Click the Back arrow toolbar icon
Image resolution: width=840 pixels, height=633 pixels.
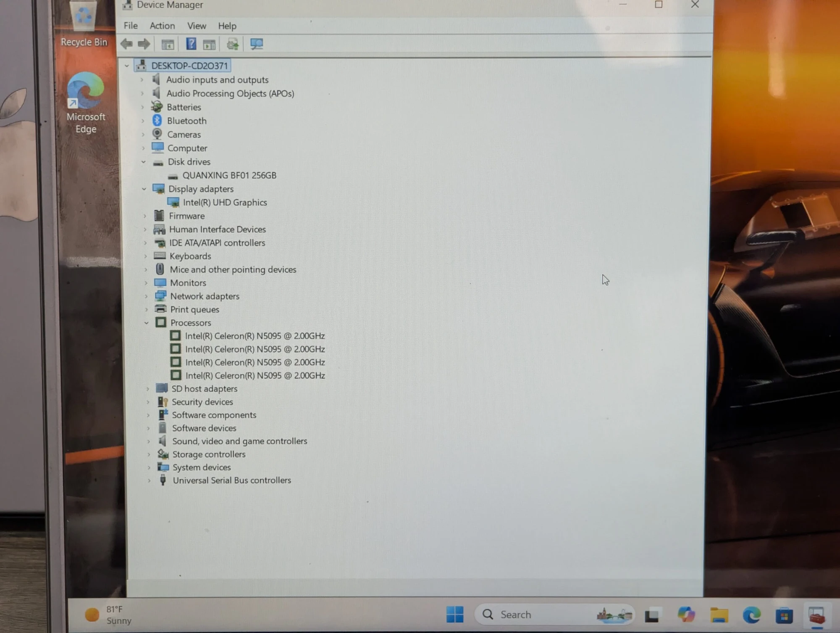pyautogui.click(x=126, y=44)
